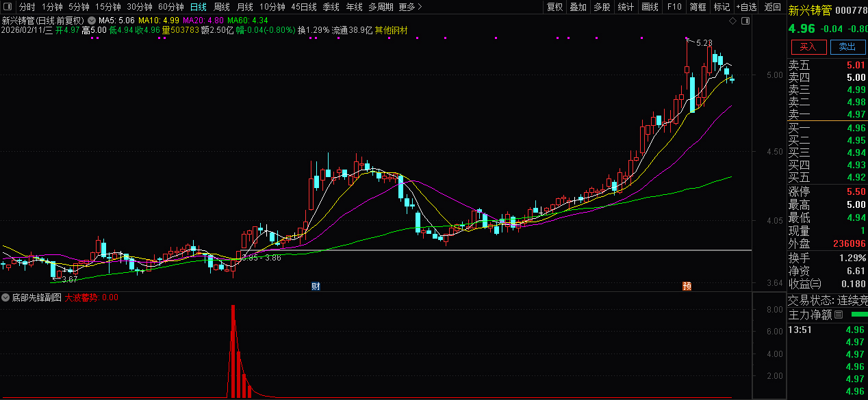Activate 画线 drawing tools
The width and height of the screenshot is (868, 400).
[650, 7]
